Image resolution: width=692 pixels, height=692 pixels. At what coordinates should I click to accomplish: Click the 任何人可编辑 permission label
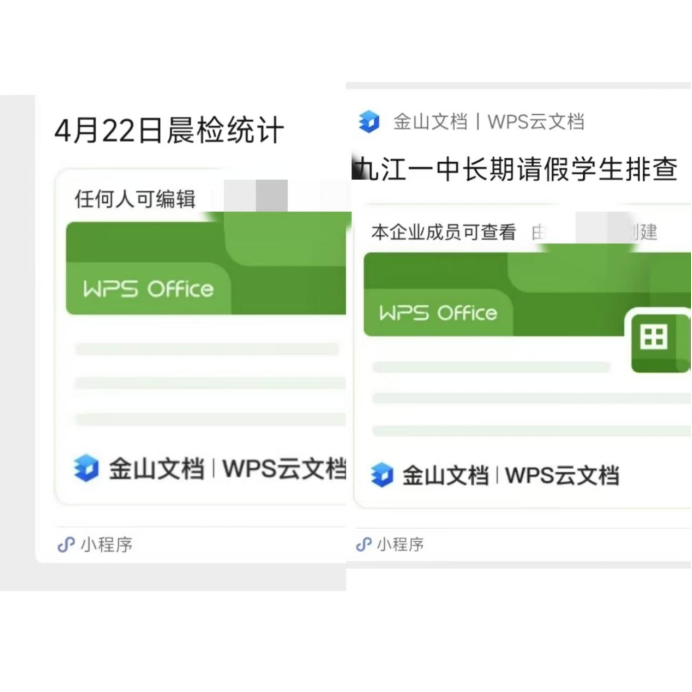[x=135, y=199]
